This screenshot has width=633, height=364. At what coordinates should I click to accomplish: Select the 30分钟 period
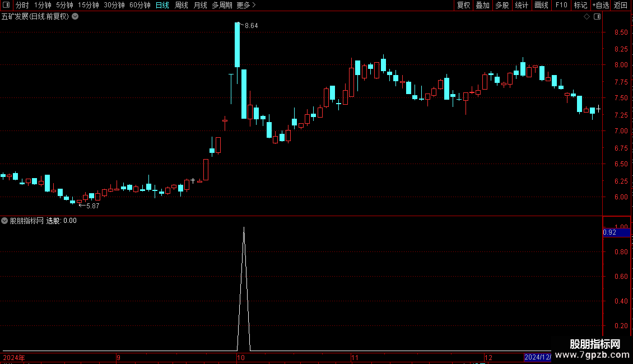point(114,5)
